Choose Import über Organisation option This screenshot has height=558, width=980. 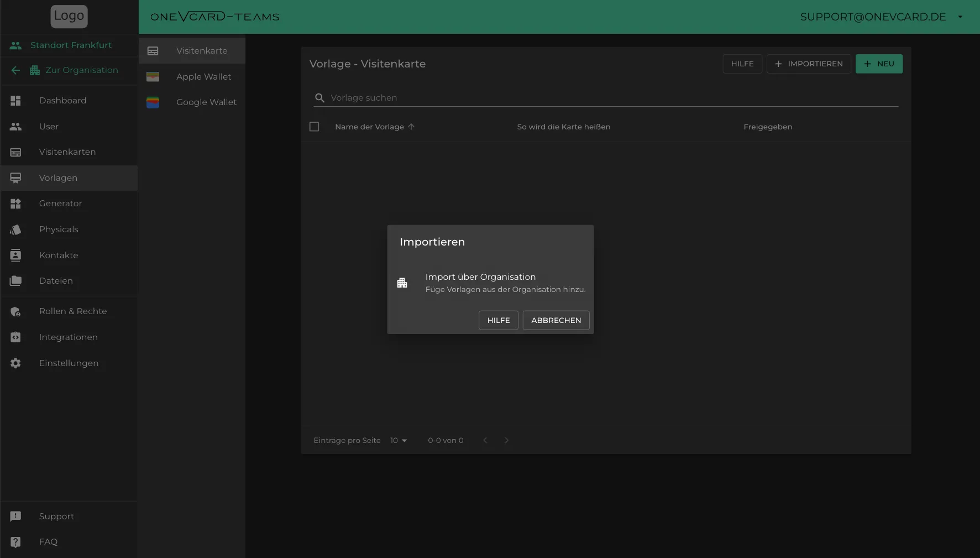(490, 283)
